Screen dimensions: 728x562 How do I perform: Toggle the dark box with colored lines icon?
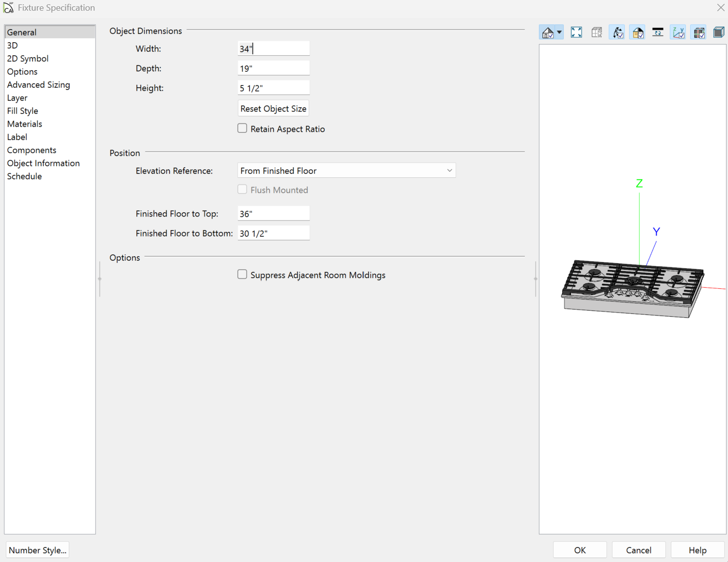698,32
